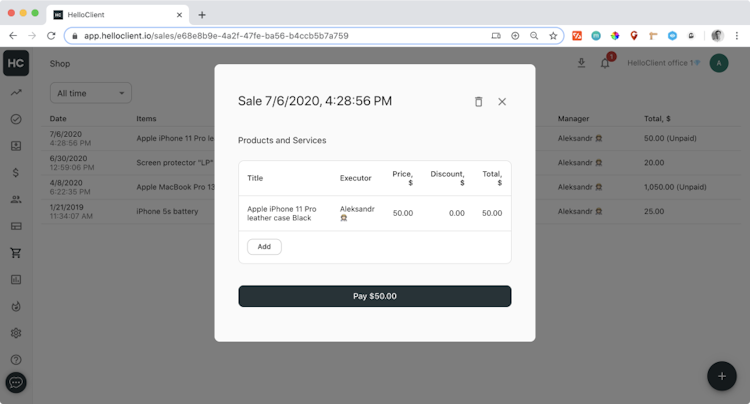Click the download icon in header

(x=581, y=63)
